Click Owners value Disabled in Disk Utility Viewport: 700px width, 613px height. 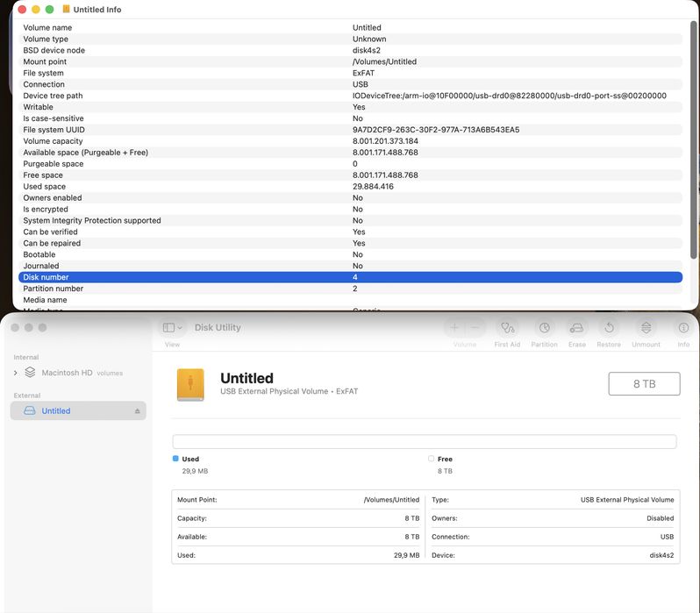[x=661, y=518]
